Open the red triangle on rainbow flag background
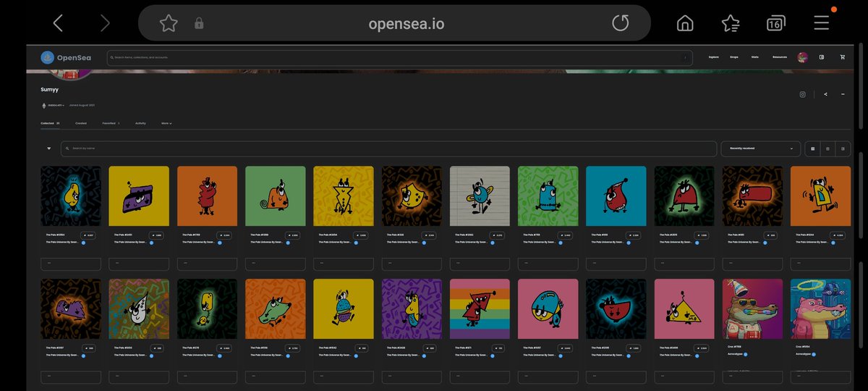The image size is (868, 391). coord(480,309)
